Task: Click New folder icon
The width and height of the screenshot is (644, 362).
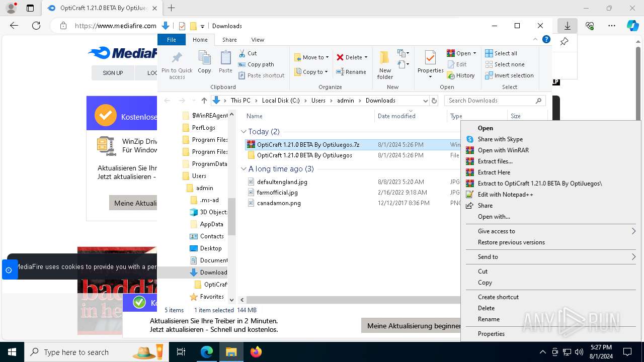Action: pos(385,65)
